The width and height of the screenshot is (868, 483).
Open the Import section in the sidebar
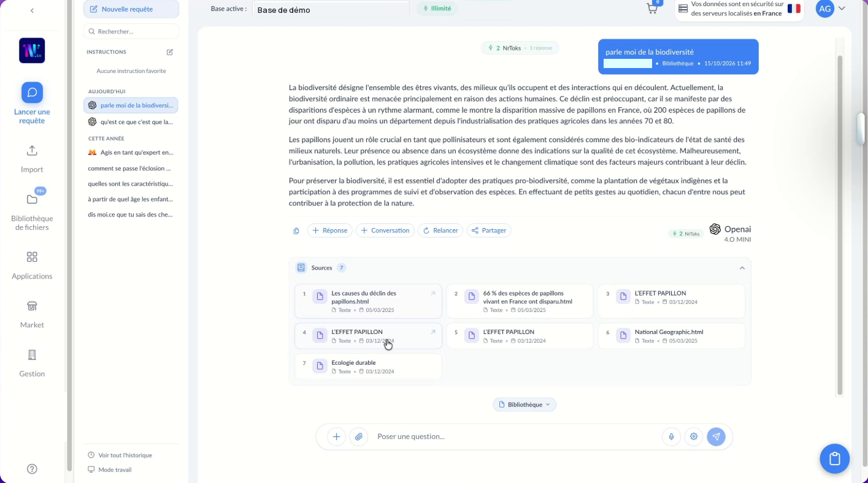32,158
